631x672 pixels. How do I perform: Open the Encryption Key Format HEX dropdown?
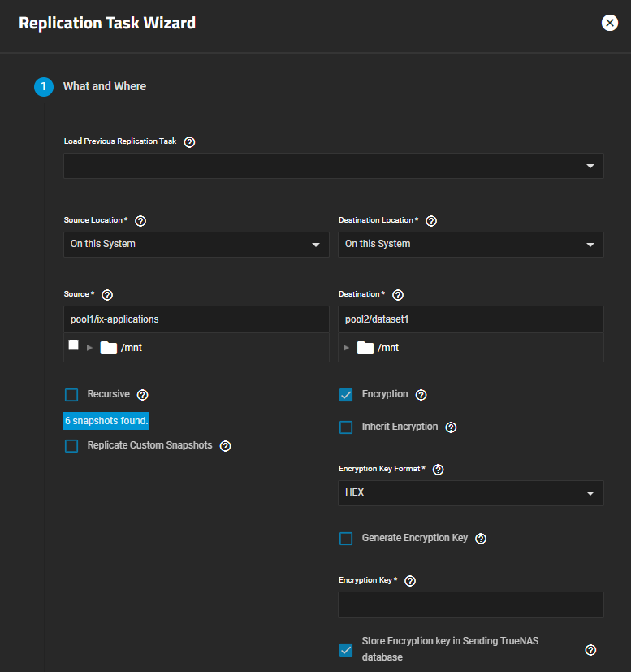(470, 493)
